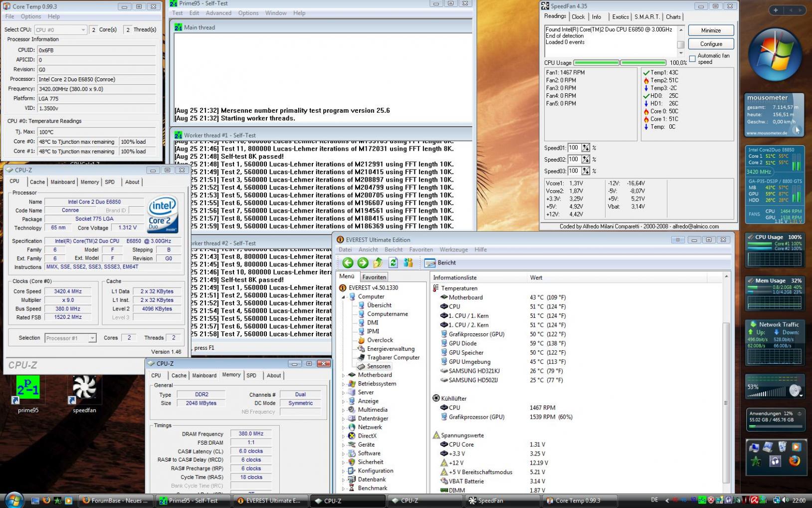Click the DRAM Frequency field in CPU-Z Memory
The height and width of the screenshot is (508, 812).
(251, 434)
